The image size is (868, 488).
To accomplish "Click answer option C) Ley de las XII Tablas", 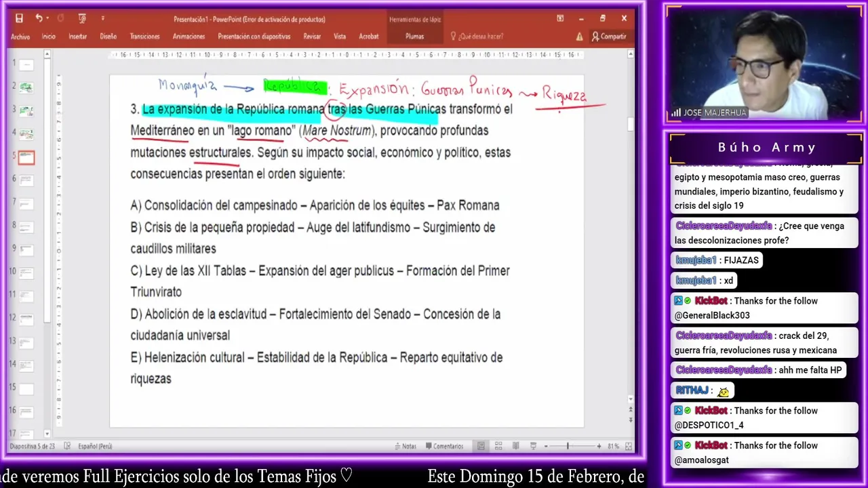I will [320, 281].
